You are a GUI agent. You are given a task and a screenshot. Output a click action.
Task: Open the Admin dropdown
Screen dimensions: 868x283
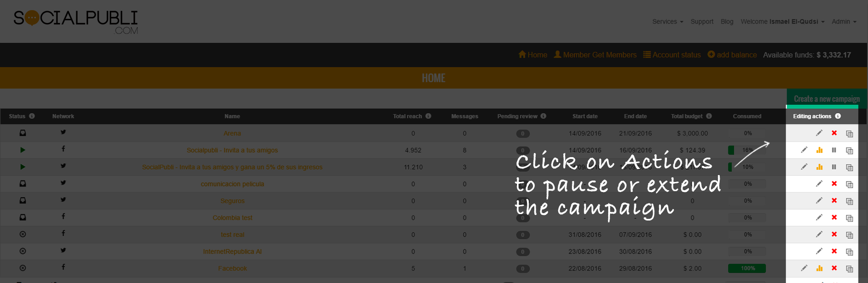point(844,22)
